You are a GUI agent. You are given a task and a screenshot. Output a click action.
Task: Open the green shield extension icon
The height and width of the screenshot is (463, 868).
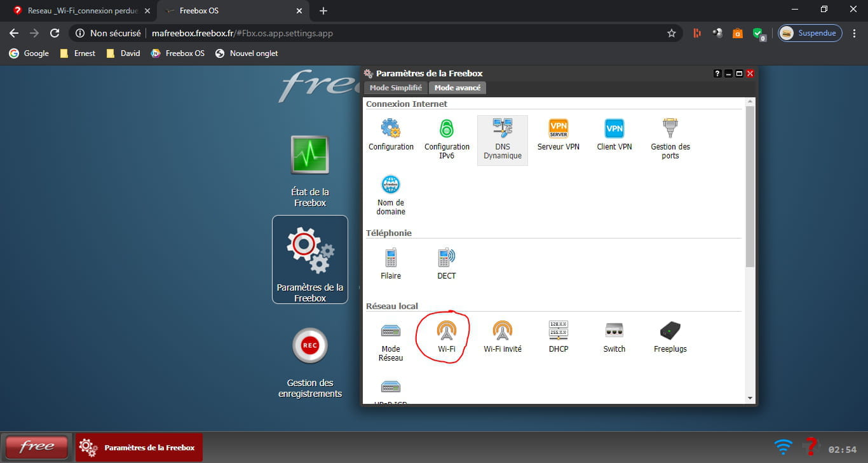758,34
